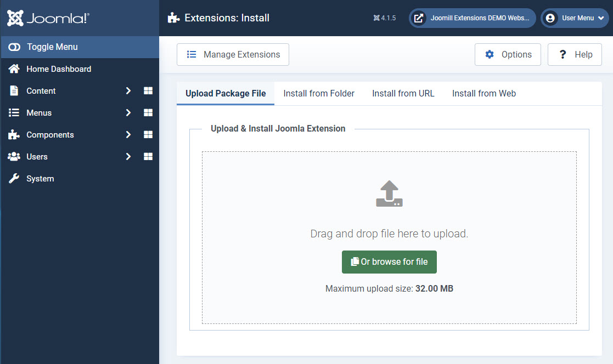
Task: Open the Content dashboard grid icon
Action: pyautogui.click(x=148, y=91)
